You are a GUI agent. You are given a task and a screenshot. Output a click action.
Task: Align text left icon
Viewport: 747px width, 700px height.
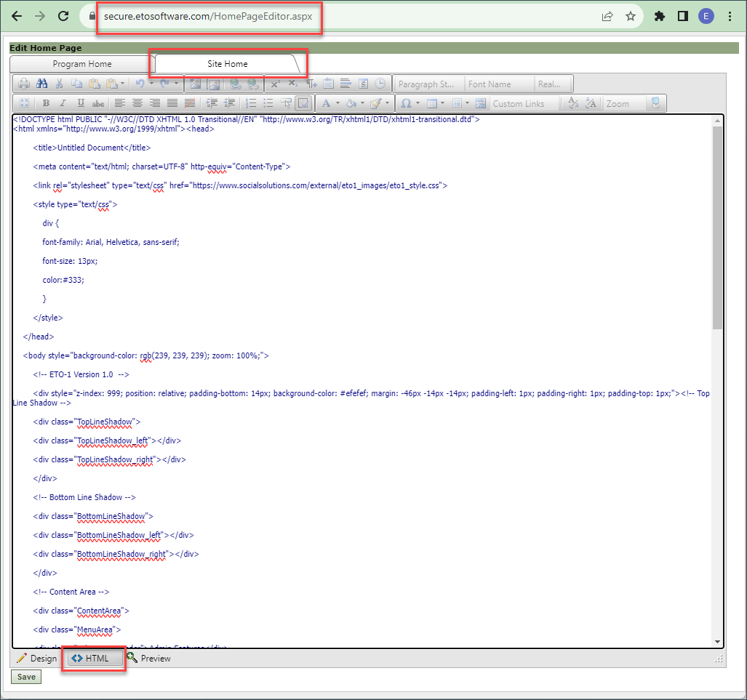tap(119, 103)
